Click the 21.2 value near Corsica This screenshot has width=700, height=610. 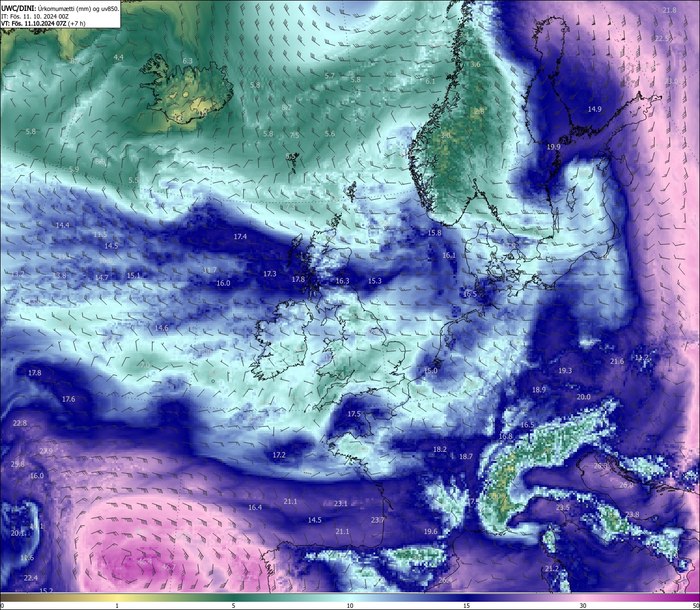(552, 569)
